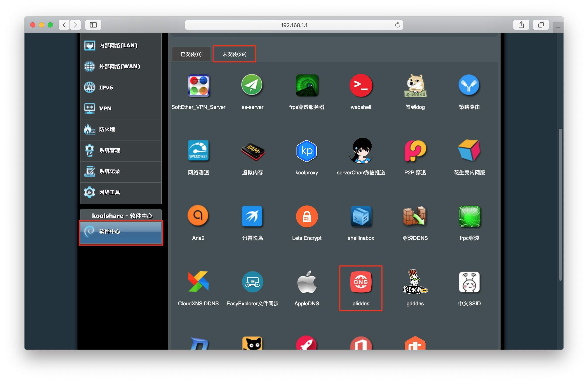Viewport: 588px width, 382px height.
Task: Click the AppleDNS plugin icon
Action: click(306, 282)
